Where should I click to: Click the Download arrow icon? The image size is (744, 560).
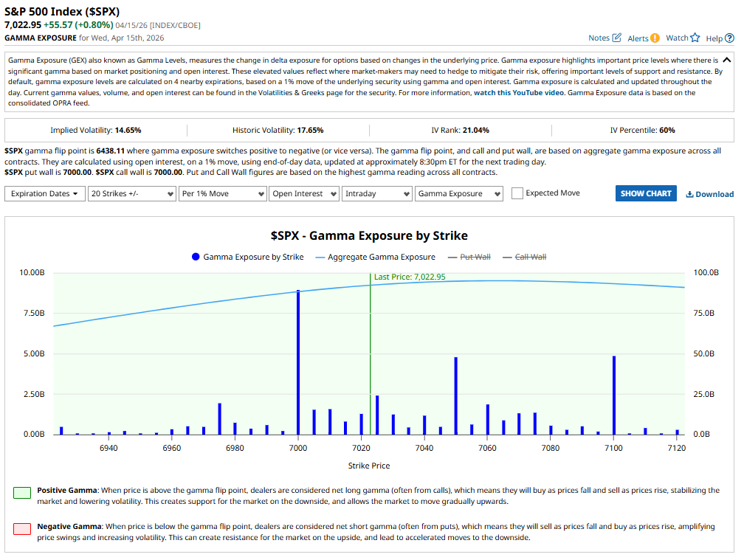click(x=689, y=194)
